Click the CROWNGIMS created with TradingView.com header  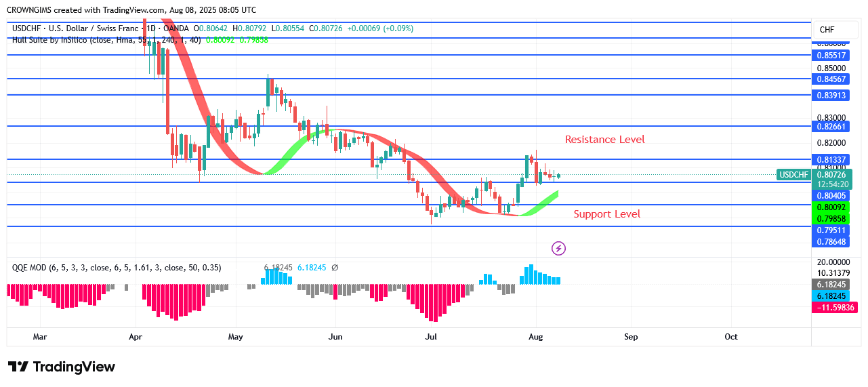tap(131, 10)
